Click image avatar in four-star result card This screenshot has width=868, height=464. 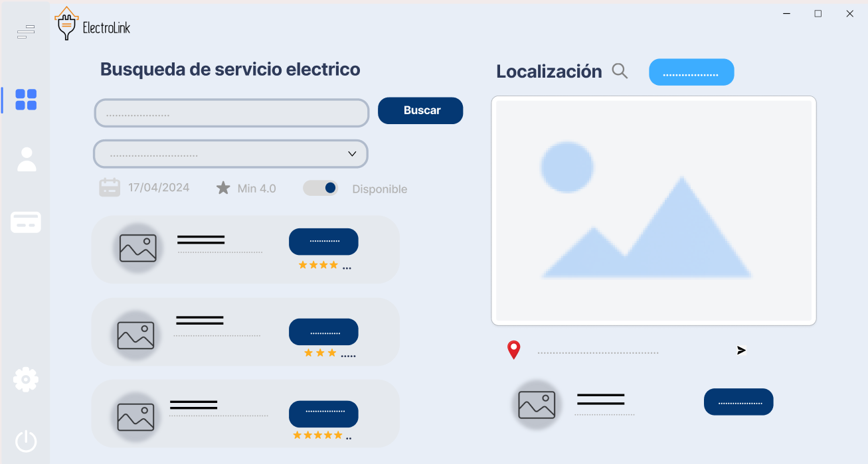137,248
